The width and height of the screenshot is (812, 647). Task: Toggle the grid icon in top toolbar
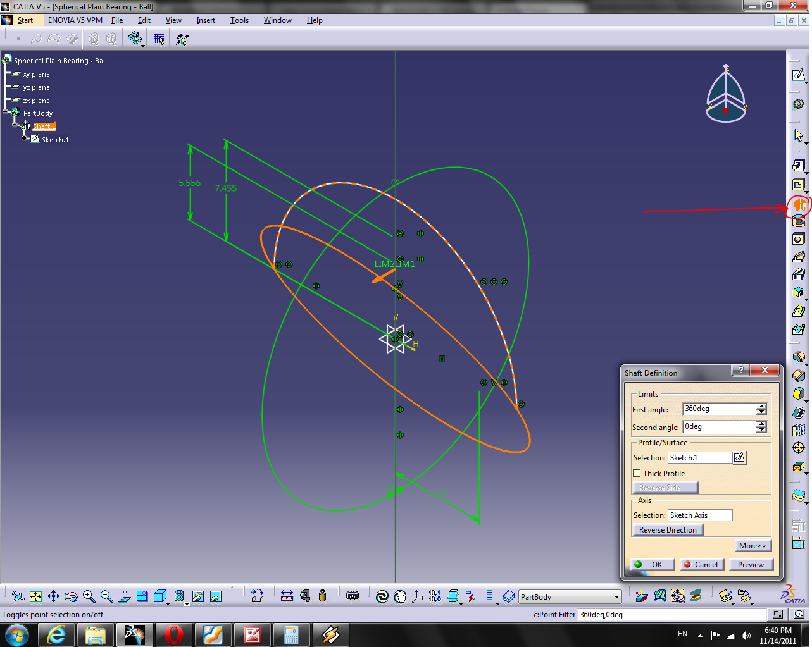coord(159,39)
